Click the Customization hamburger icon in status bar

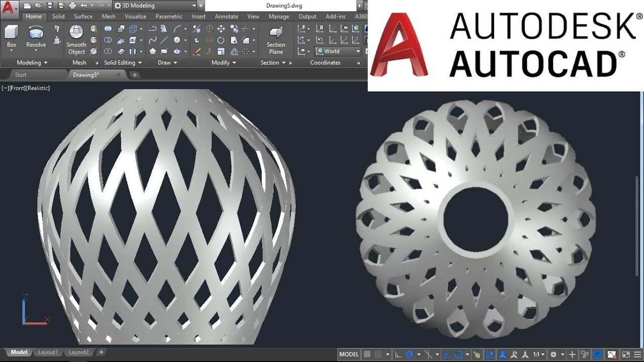pyautogui.click(x=637, y=354)
